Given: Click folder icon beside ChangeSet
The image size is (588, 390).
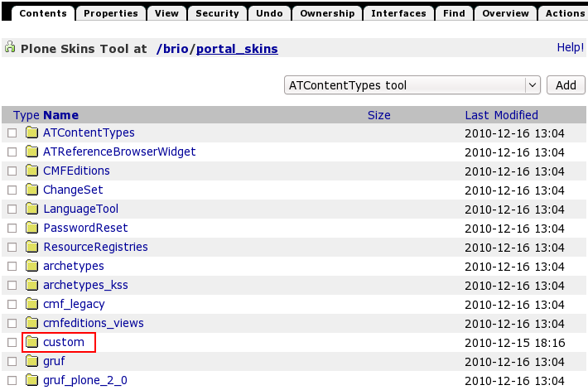Looking at the screenshot, I should pos(31,190).
